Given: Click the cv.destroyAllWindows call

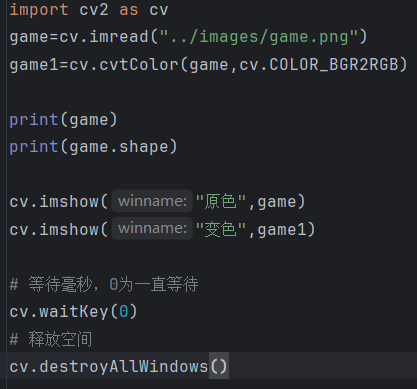Looking at the screenshot, I should tap(118, 366).
